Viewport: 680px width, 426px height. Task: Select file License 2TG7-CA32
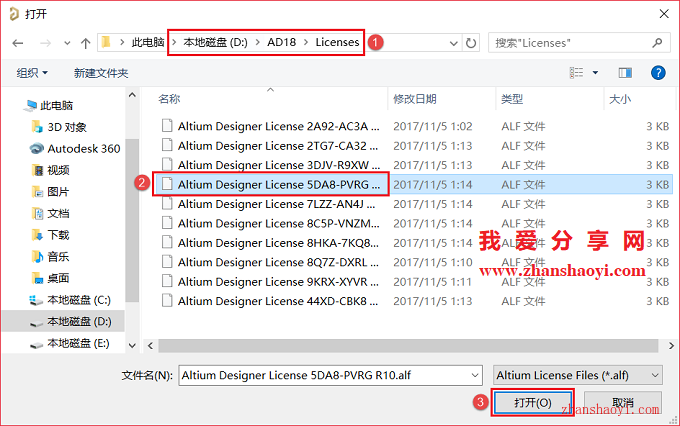point(278,146)
